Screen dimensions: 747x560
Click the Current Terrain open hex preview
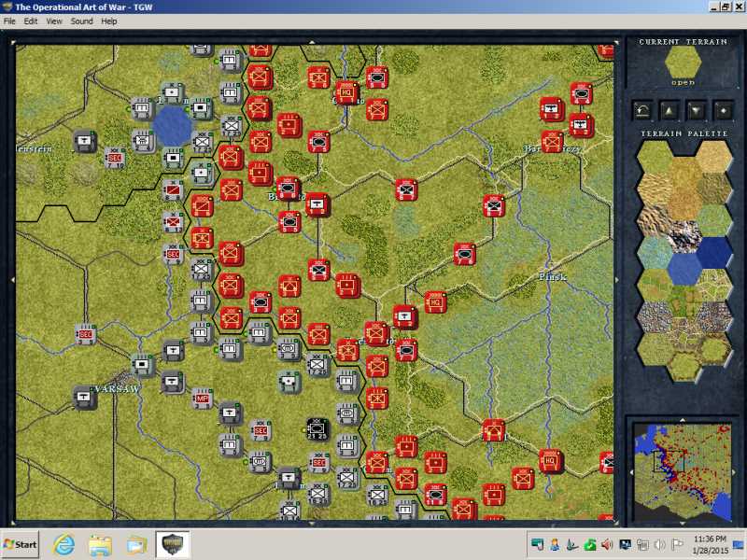[x=683, y=62]
